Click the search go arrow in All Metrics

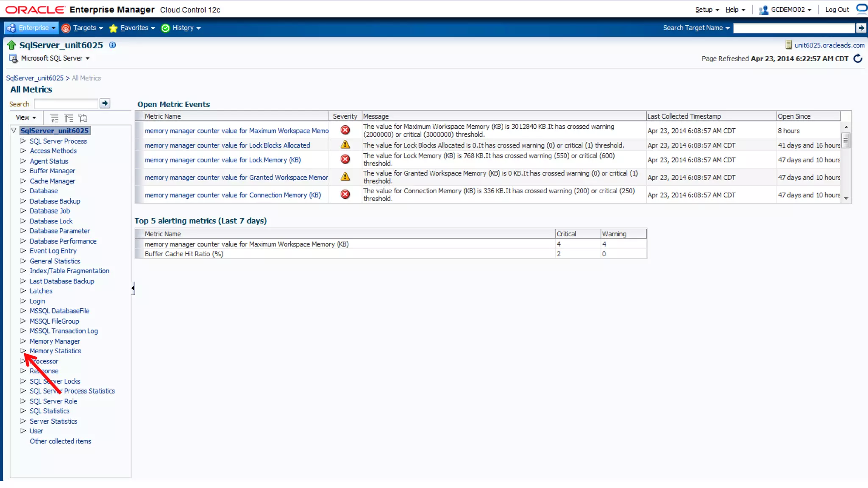point(105,103)
